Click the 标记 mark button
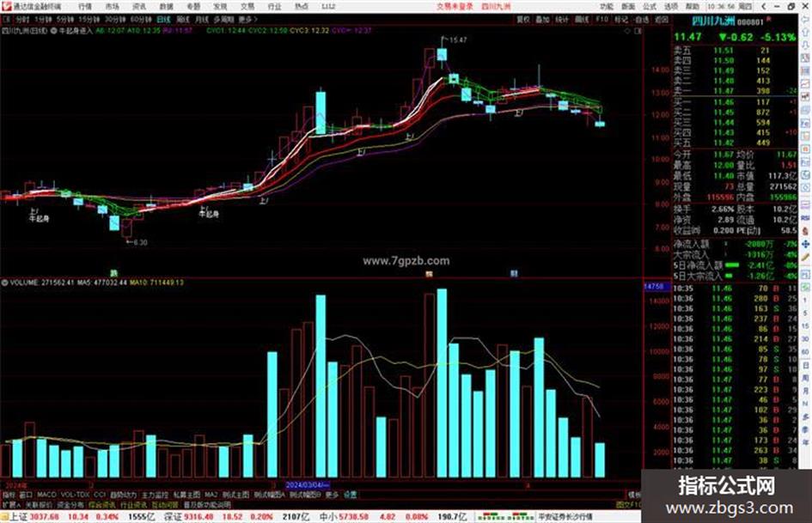Image resolution: width=812 pixels, height=523 pixels. pos(621,20)
